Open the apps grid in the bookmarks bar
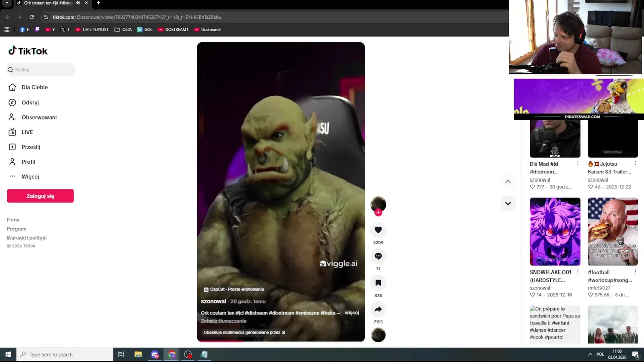 point(7,29)
